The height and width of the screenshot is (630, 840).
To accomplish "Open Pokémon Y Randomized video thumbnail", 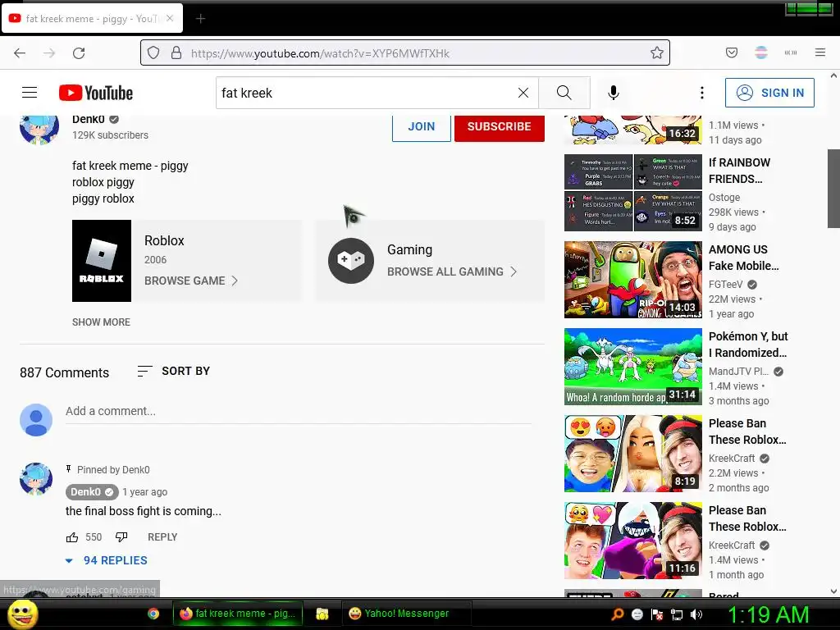I will (x=633, y=367).
